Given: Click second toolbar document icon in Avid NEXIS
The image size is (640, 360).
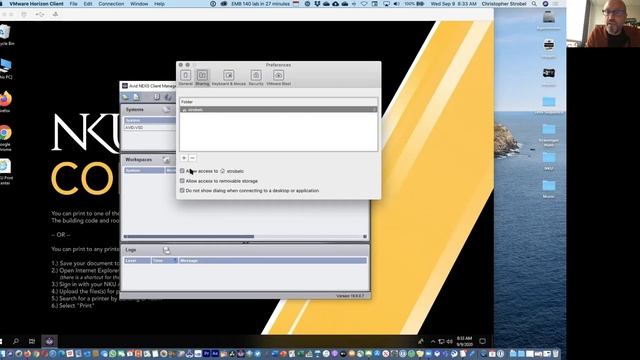Looking at the screenshot, I should point(136,97).
